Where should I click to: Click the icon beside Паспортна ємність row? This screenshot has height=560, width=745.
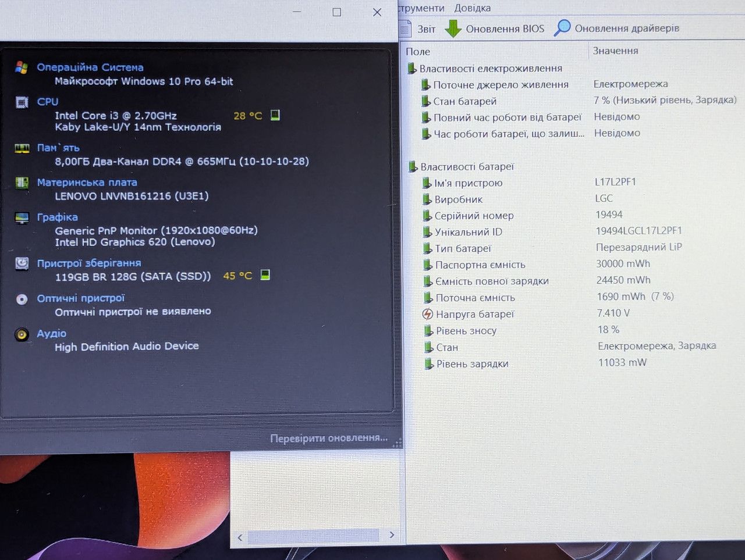(x=428, y=265)
